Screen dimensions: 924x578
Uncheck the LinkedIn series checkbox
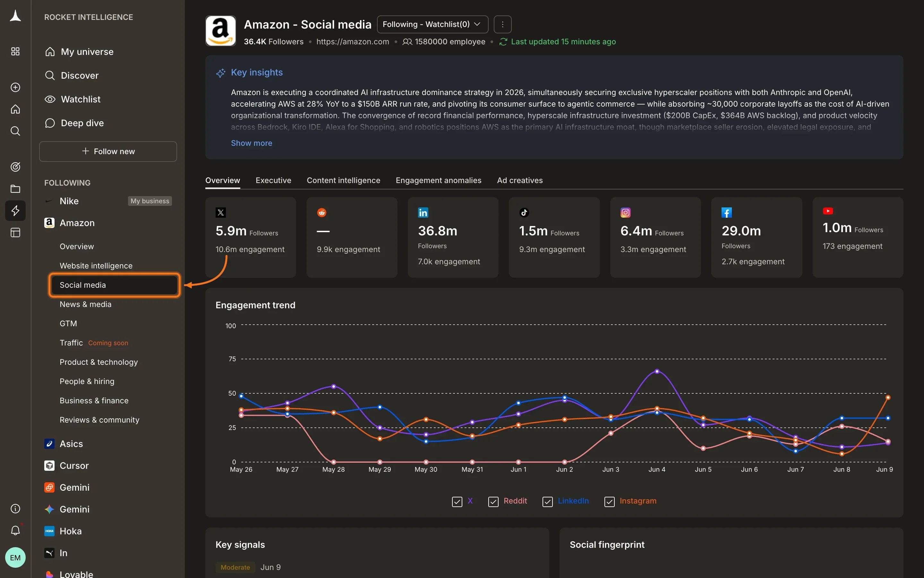click(548, 502)
